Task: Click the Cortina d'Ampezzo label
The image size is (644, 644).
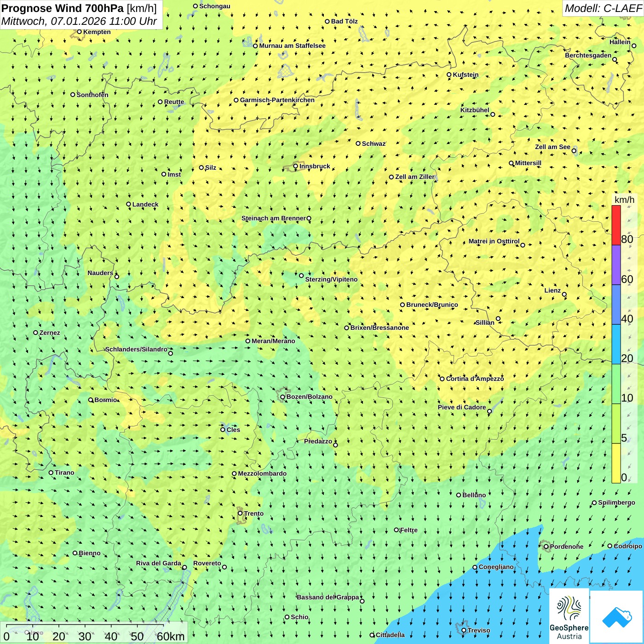Action: pos(475,379)
